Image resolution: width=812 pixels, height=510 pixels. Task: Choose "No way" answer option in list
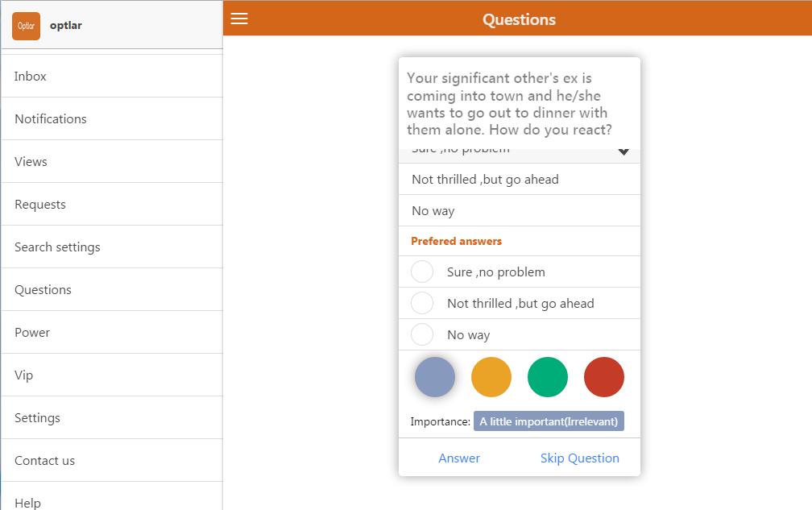433,211
